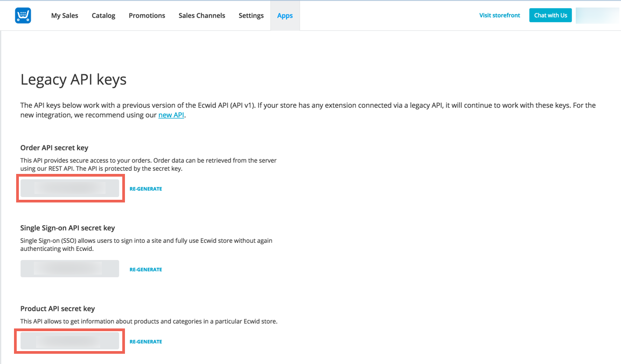Open Sales Channels in navigation
621x364 pixels.
coord(202,16)
